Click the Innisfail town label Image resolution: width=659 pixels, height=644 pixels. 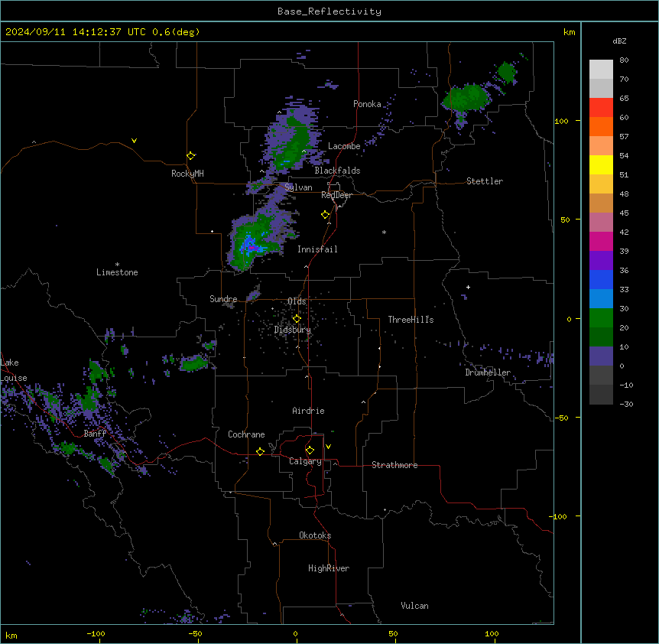317,249
